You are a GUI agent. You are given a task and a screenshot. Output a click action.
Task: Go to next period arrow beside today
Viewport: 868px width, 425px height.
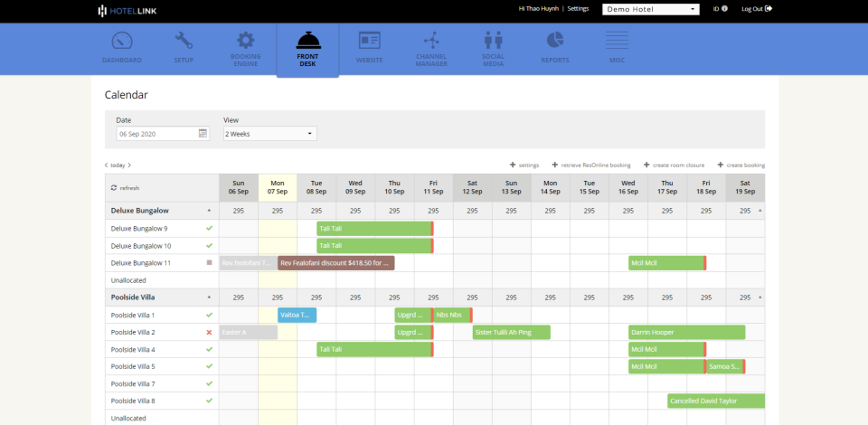pyautogui.click(x=129, y=165)
